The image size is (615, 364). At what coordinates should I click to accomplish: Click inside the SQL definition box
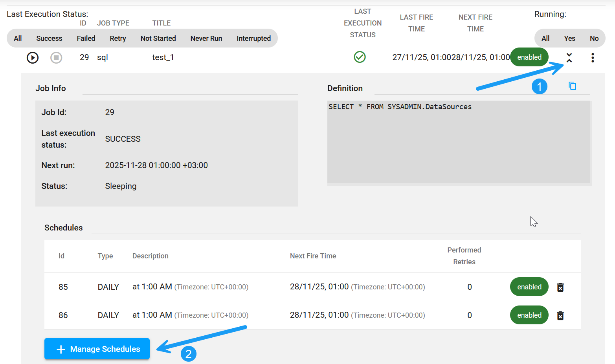click(459, 141)
